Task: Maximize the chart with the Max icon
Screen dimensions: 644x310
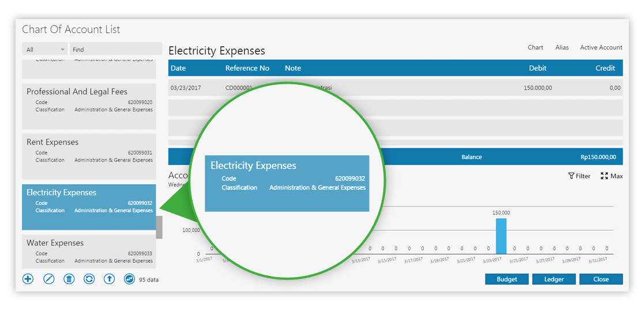Action: (611, 176)
